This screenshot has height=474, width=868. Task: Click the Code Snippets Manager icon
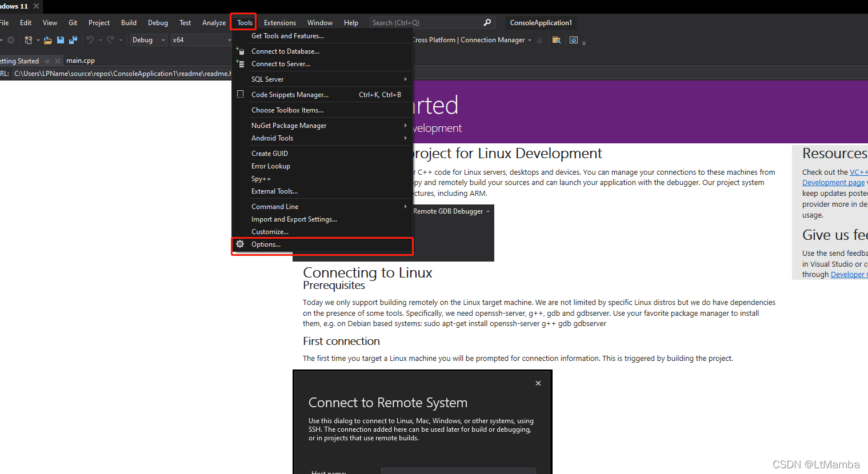pyautogui.click(x=241, y=94)
